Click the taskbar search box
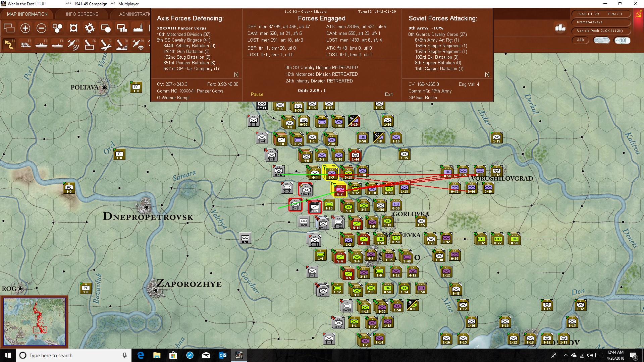Screen dimensions: 644x362 [x=74, y=355]
